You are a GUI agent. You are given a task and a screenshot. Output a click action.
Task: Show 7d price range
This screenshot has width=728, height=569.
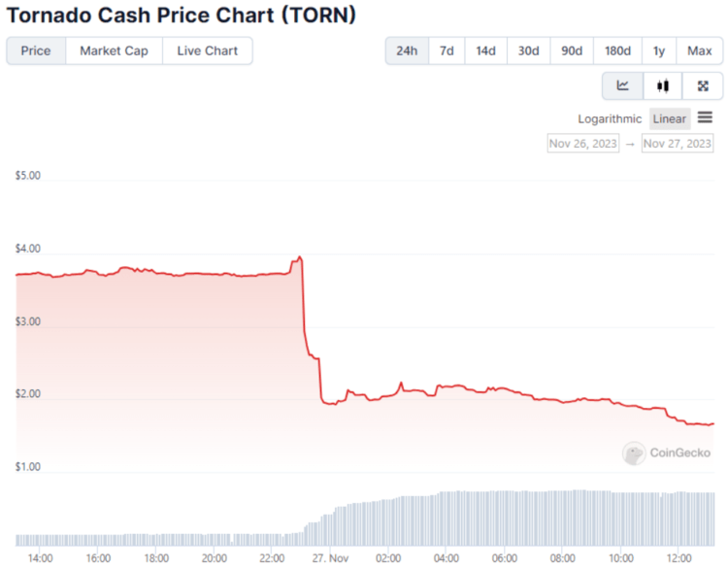point(447,50)
